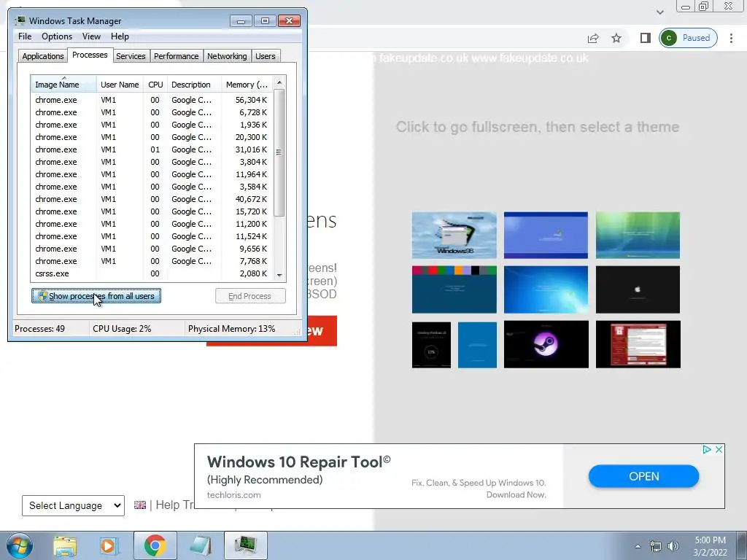Open Task Manager Options menu
Image resolution: width=747 pixels, height=560 pixels.
point(57,36)
